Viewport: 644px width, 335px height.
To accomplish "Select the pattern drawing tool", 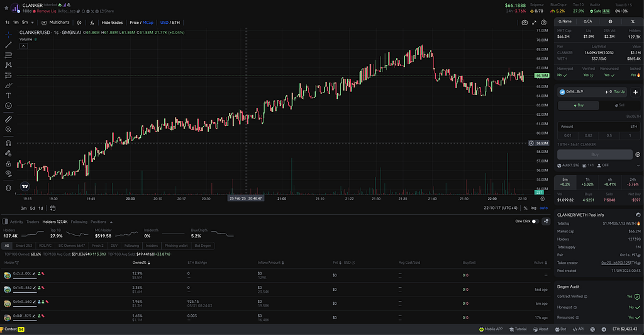I will click(x=8, y=65).
